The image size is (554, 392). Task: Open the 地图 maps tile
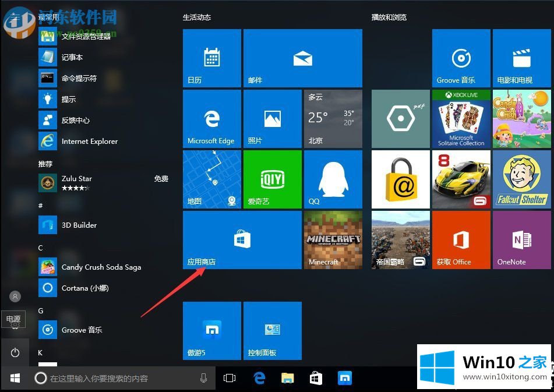[x=212, y=179]
